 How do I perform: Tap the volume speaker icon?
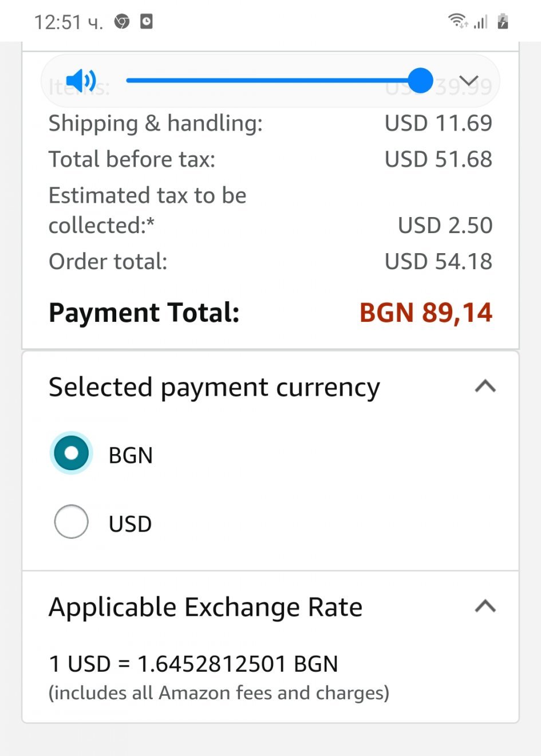tap(81, 81)
